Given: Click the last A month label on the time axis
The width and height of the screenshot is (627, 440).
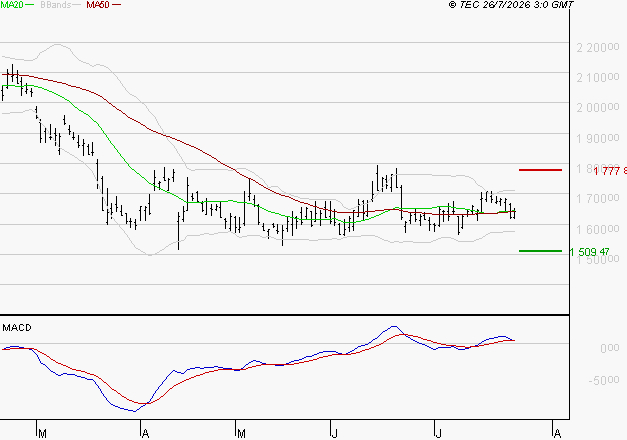Looking at the screenshot, I should click(557, 434).
